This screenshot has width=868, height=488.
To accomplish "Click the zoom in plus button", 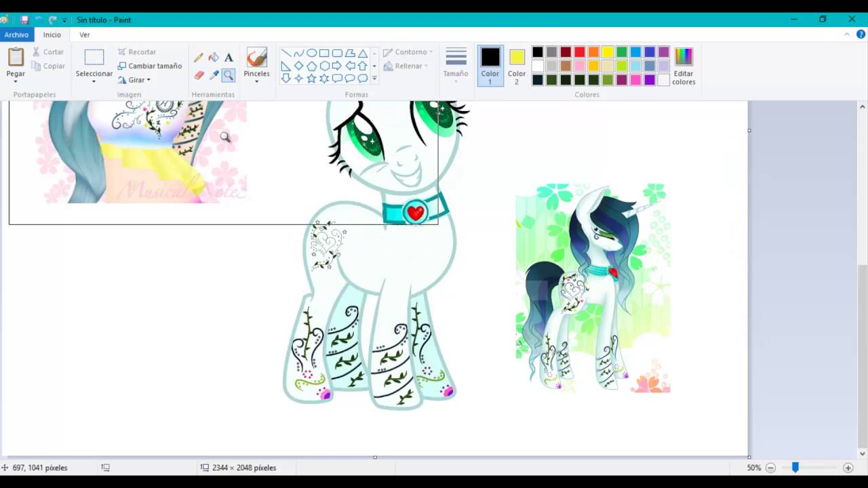I will (848, 468).
